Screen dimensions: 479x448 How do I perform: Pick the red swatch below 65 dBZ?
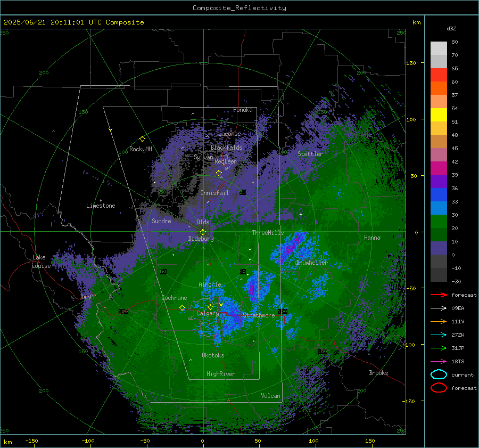[x=439, y=75]
